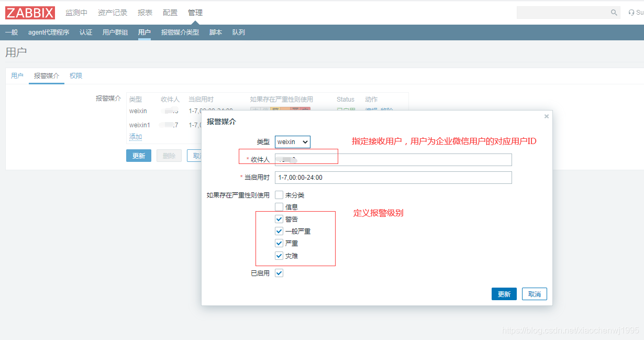Click the 添加 link in the media table

pos(136,137)
